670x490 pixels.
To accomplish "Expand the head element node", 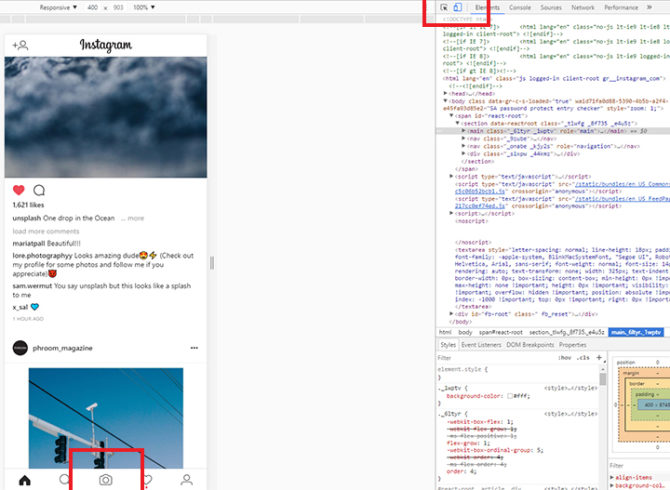I will tap(445, 93).
